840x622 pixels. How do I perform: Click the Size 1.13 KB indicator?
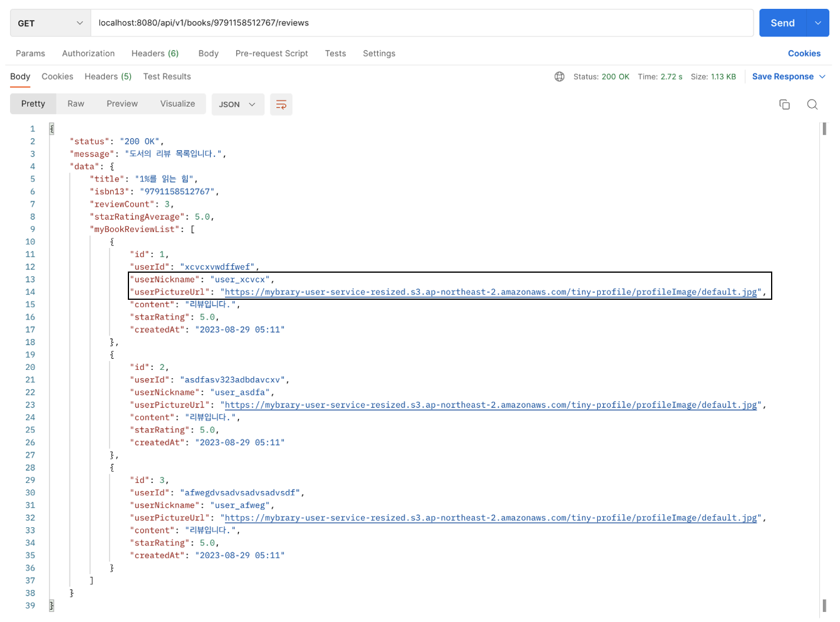713,77
